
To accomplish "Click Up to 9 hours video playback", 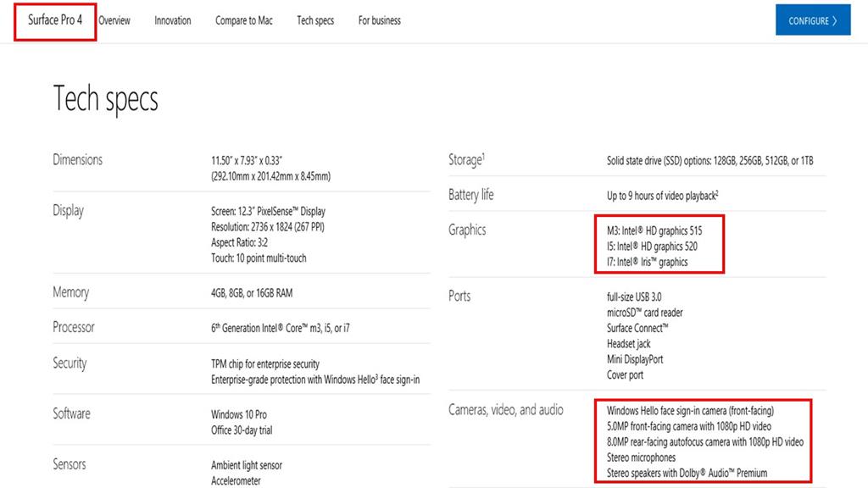I will (x=663, y=196).
